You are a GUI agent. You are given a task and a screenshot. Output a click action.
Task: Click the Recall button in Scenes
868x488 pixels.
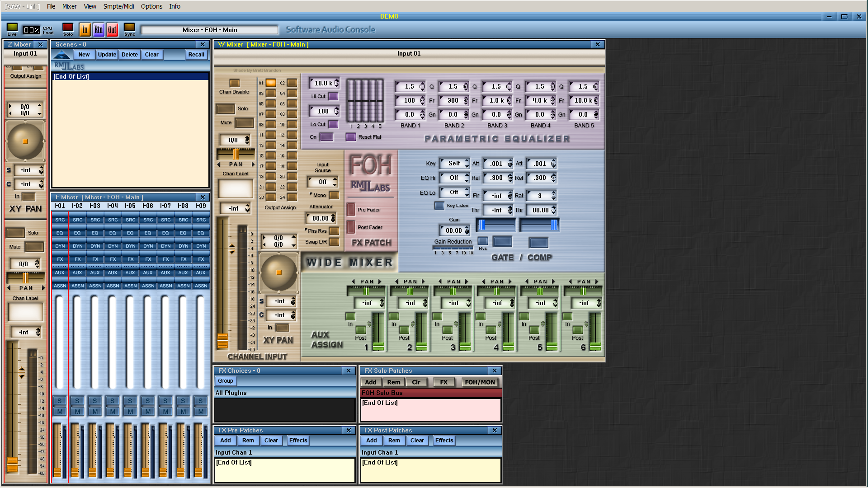[196, 55]
